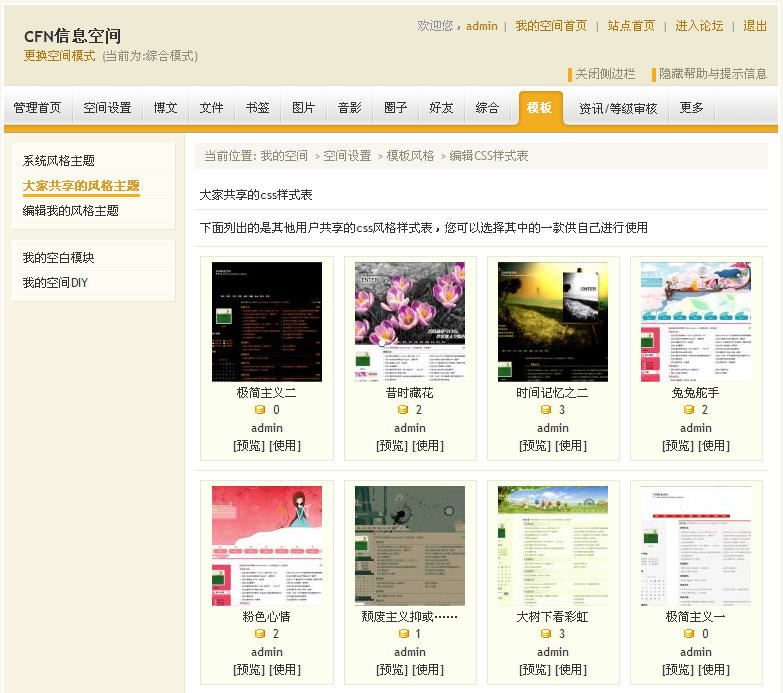Toggle 隐藏帮助与提示信息 option

(x=712, y=74)
